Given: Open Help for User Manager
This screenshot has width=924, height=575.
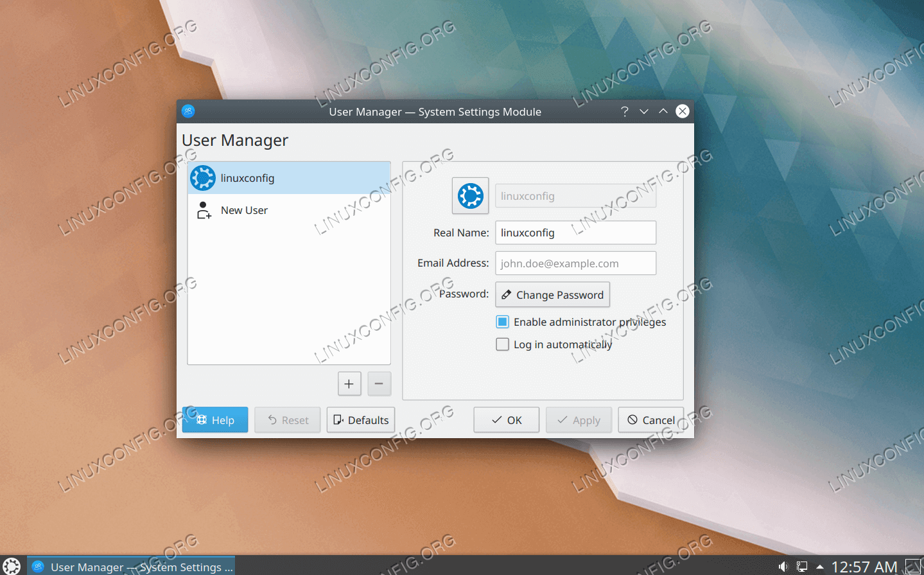Looking at the screenshot, I should 215,420.
